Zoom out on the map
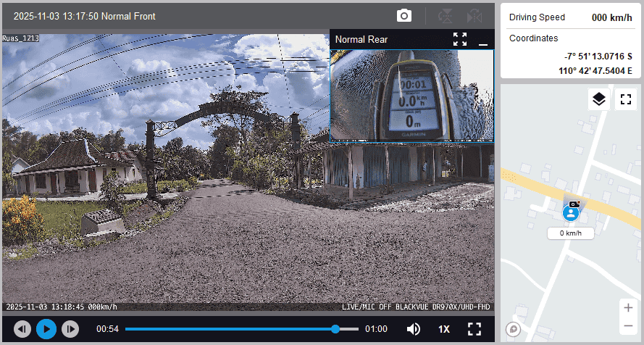This screenshot has height=345, width=644. [x=627, y=326]
